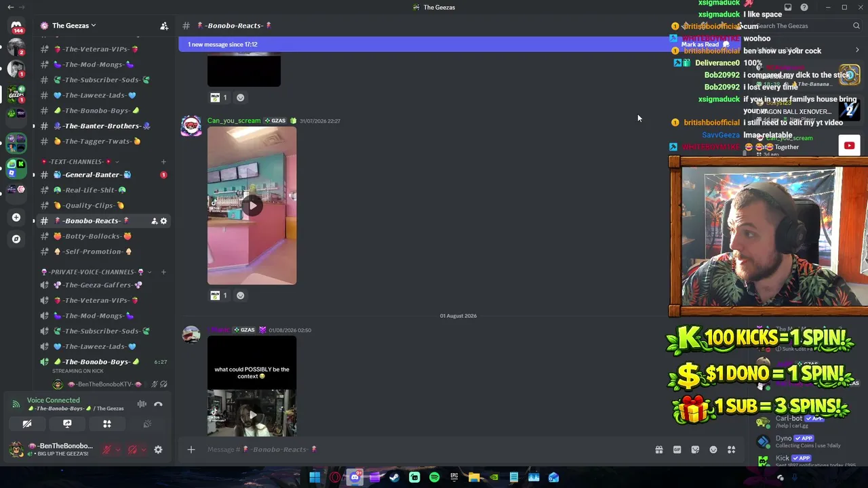Open File Explorer from taskbar
Screen dimensions: 868x488
474,477
